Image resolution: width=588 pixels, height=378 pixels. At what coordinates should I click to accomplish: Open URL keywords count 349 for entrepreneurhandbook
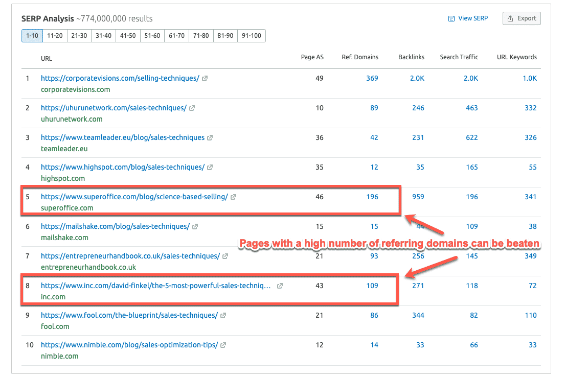pos(530,256)
